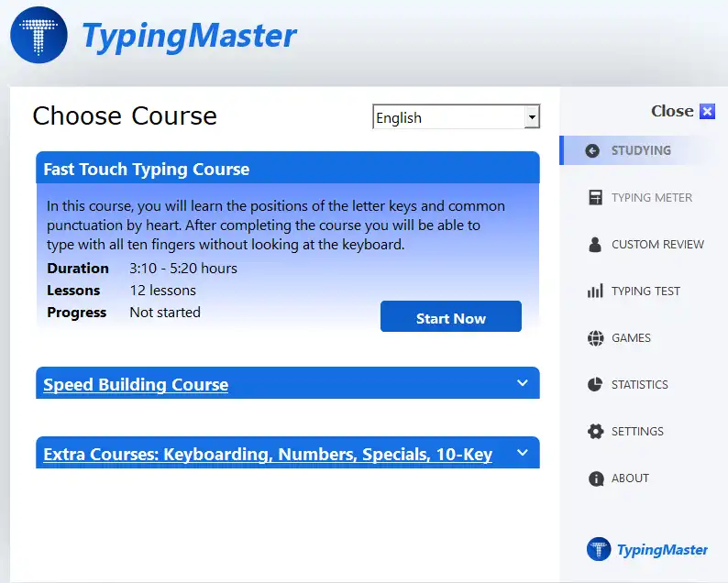728x583 pixels.
Task: Click the Typing Test bar-chart icon
Action: coord(595,291)
